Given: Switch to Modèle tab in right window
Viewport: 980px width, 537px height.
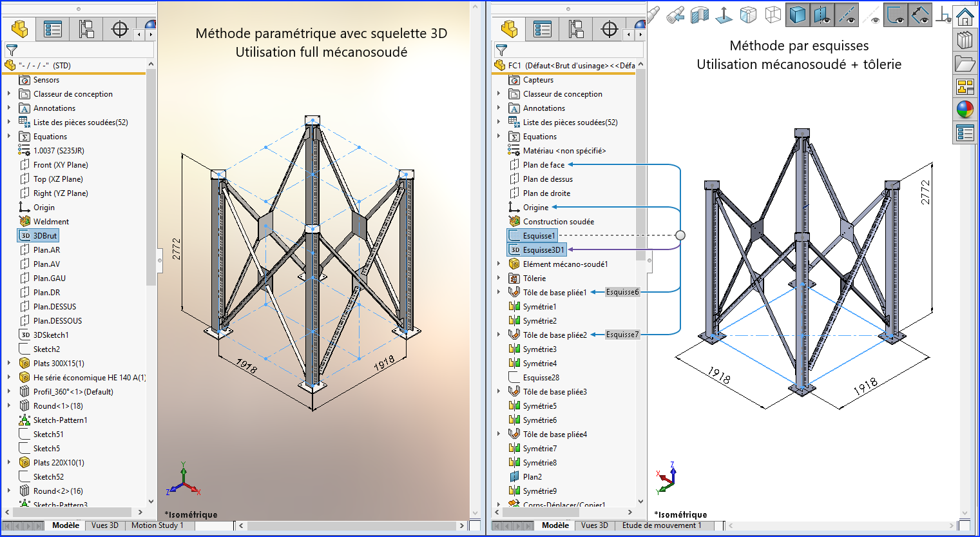Looking at the screenshot, I should click(x=555, y=525).
